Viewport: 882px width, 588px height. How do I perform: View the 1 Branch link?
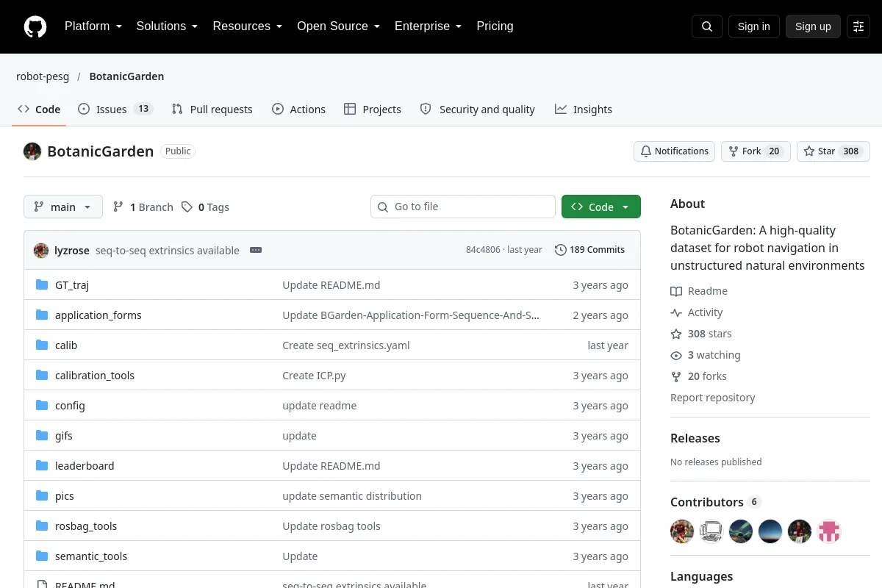point(143,207)
